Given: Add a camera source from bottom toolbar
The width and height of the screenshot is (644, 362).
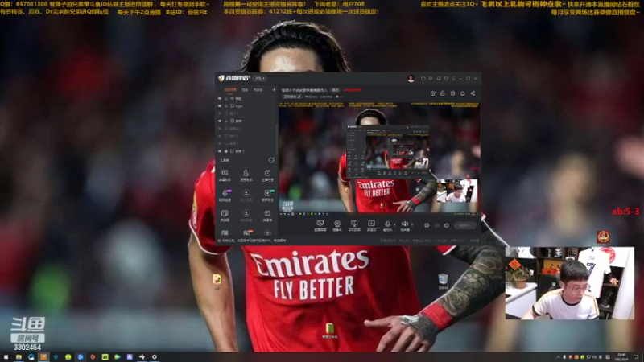Looking at the screenshot, I should coord(337,226).
